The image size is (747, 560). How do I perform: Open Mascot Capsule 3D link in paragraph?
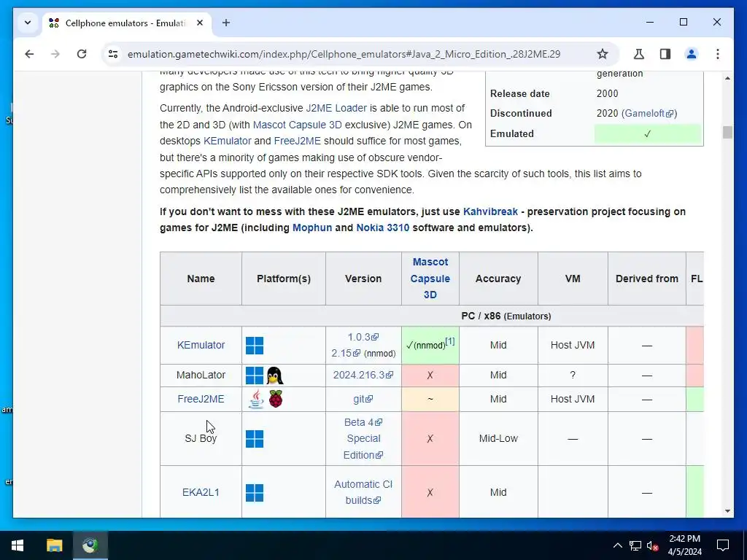pyautogui.click(x=298, y=125)
